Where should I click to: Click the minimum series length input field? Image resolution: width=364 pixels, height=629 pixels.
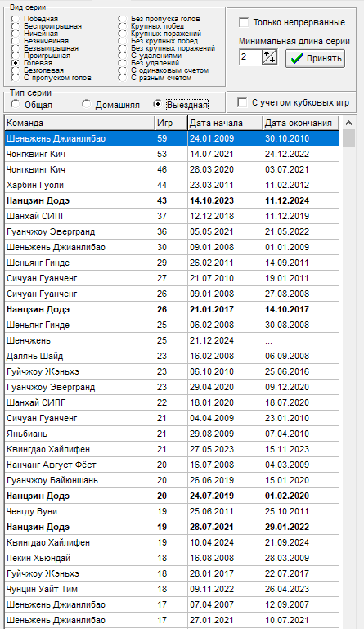[250, 57]
